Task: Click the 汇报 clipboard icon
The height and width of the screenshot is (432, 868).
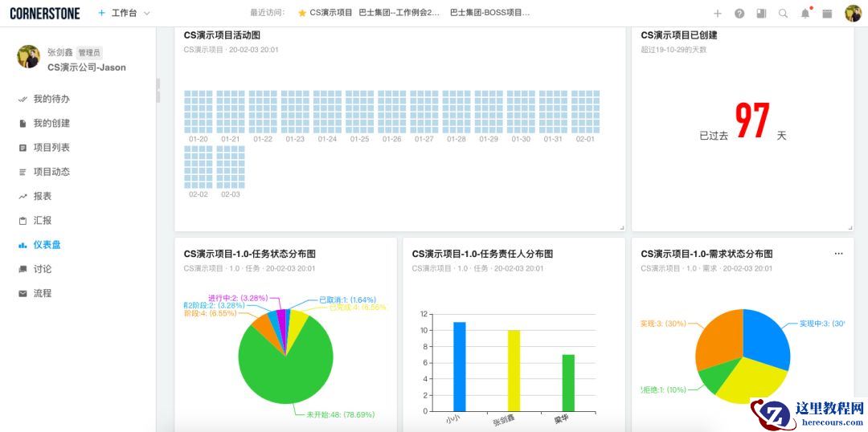Action: [23, 221]
